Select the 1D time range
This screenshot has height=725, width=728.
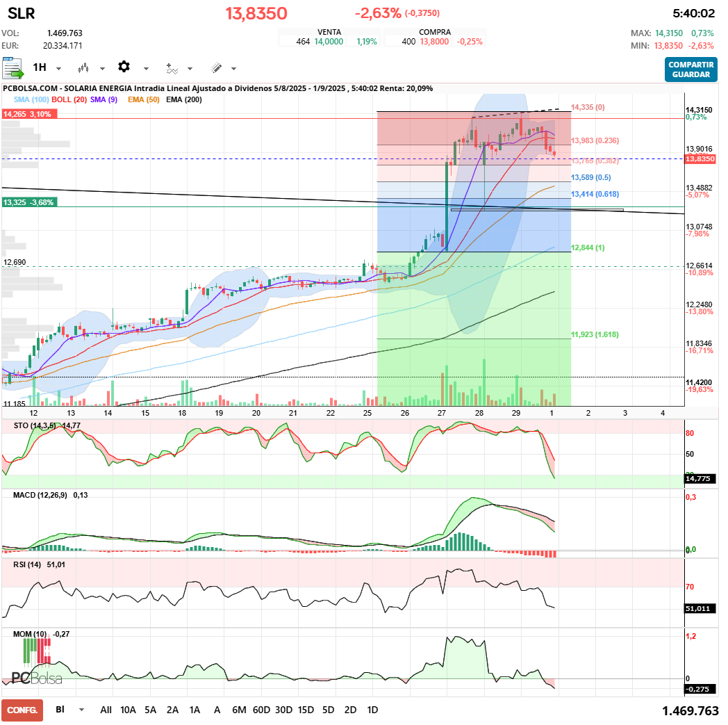[372, 710]
